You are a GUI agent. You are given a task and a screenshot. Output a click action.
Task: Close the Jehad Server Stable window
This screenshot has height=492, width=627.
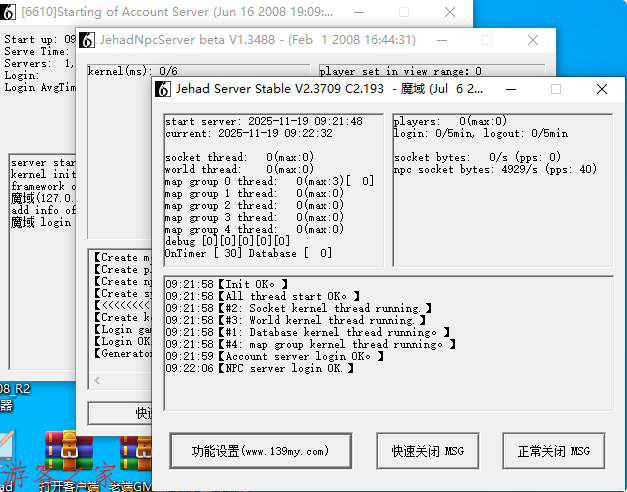pos(602,89)
